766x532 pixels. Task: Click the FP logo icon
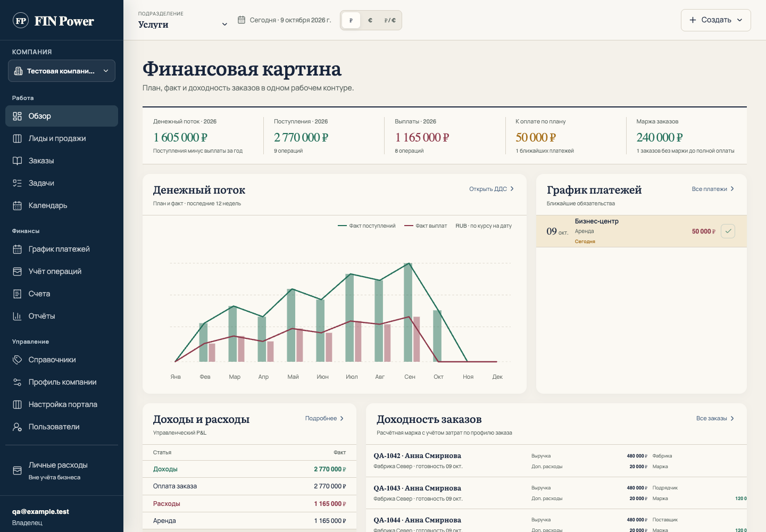click(x=21, y=21)
